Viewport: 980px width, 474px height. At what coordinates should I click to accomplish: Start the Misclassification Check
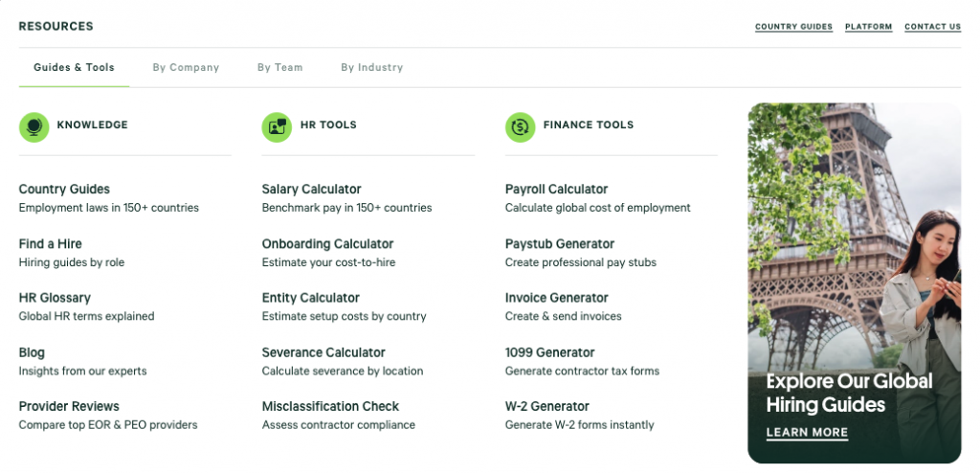330,406
